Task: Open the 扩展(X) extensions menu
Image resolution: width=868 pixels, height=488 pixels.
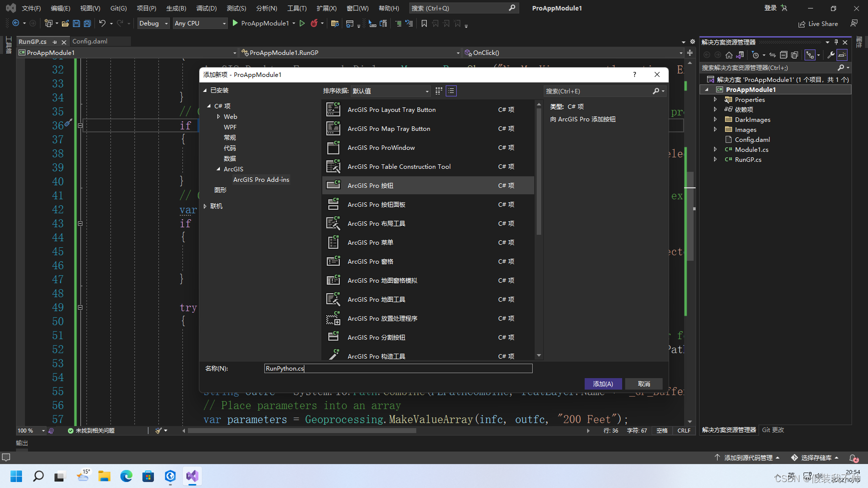Action: coord(326,8)
